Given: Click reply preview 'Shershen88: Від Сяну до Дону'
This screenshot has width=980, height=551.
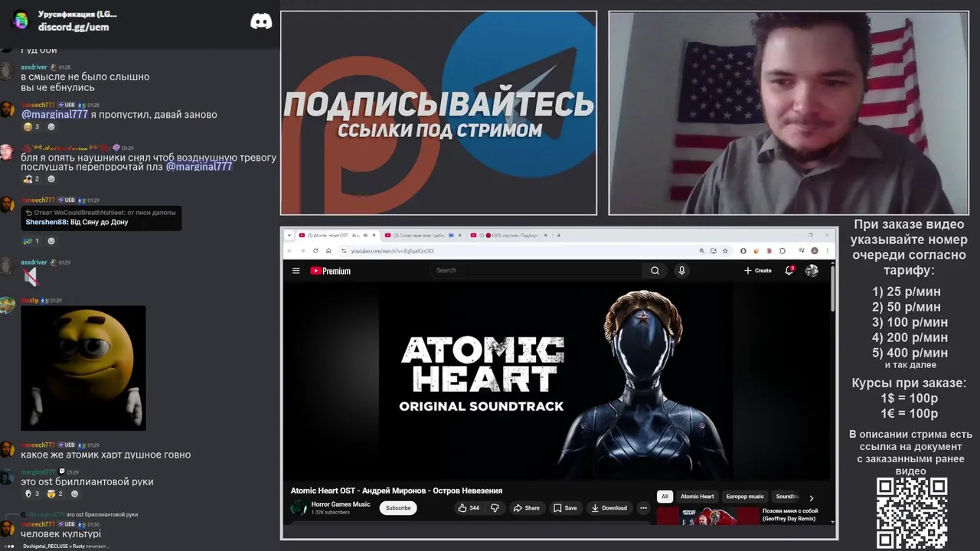Looking at the screenshot, I should pos(77,222).
